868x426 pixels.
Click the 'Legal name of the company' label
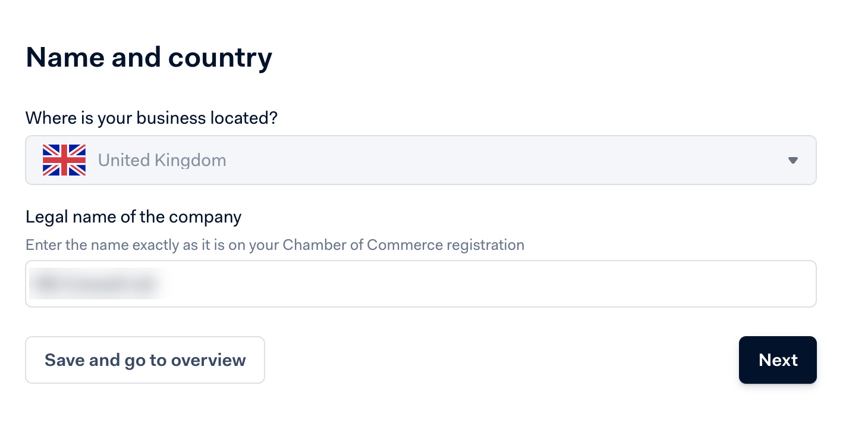133,217
